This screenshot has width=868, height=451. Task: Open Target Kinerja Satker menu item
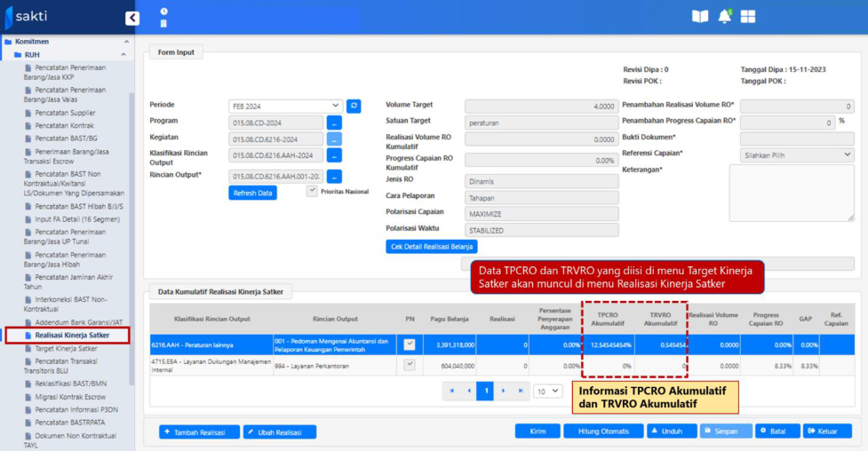click(66, 349)
